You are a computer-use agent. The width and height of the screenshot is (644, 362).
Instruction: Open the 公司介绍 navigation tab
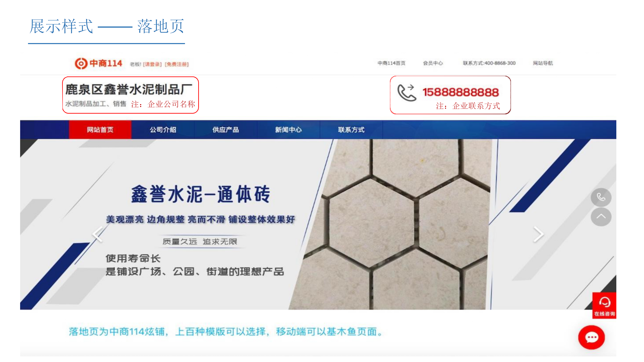pos(163,130)
